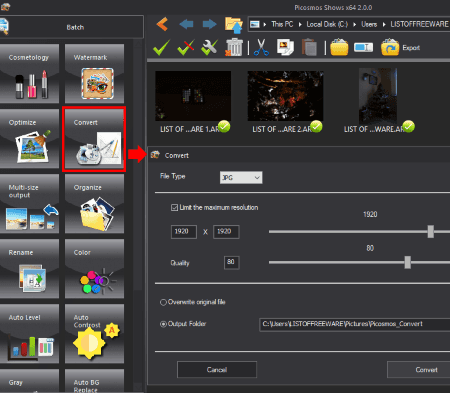450x393 pixels.
Task: Click the Export button in toolbar
Action: 400,47
